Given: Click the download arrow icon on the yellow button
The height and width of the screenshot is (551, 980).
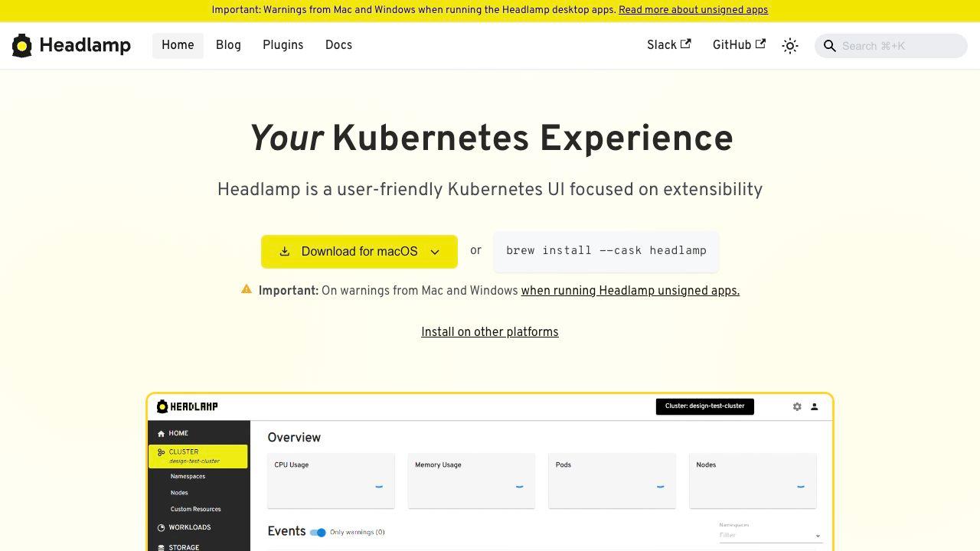Looking at the screenshot, I should [284, 251].
